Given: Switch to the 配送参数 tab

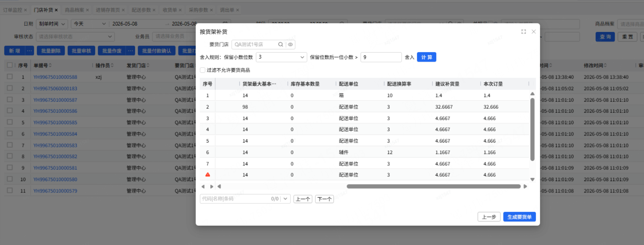Looking at the screenshot, I should coord(141,10).
